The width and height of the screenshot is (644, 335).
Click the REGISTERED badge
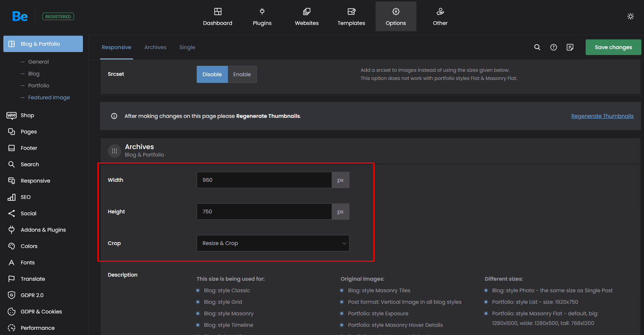58,16
